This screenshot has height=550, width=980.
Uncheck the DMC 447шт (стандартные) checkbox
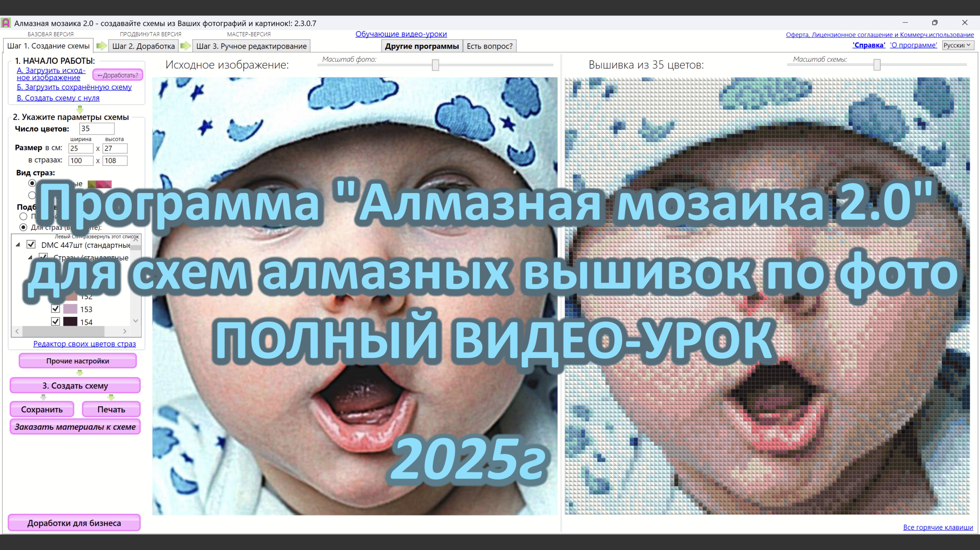[31, 245]
